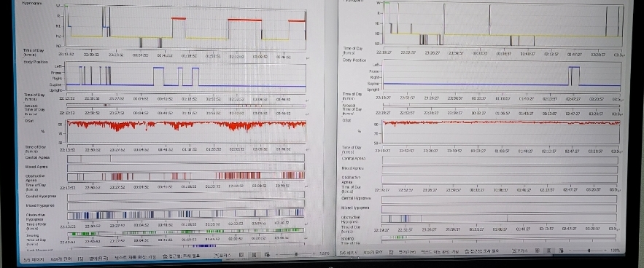Screen dimensions: 644x268
Task: Enable Focus mode in right document
Action: 520,251
